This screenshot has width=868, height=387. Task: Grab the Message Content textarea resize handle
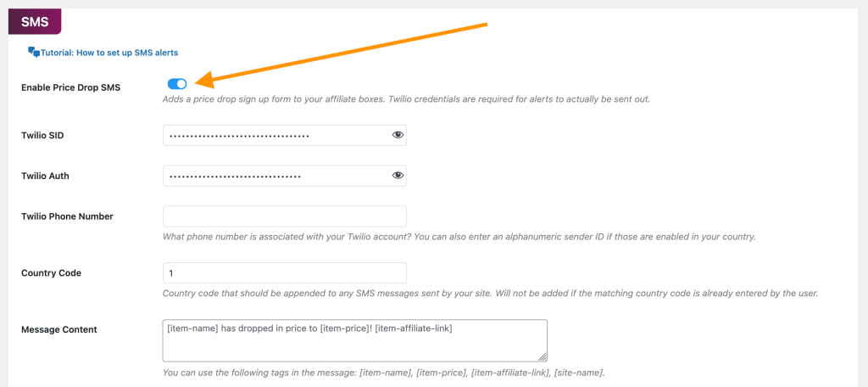[542, 357]
